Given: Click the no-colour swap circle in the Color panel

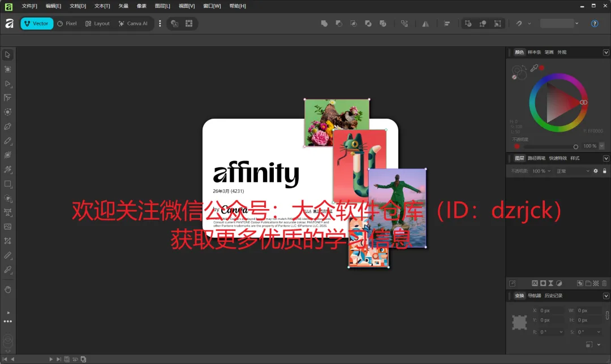Looking at the screenshot, I should tap(514, 77).
